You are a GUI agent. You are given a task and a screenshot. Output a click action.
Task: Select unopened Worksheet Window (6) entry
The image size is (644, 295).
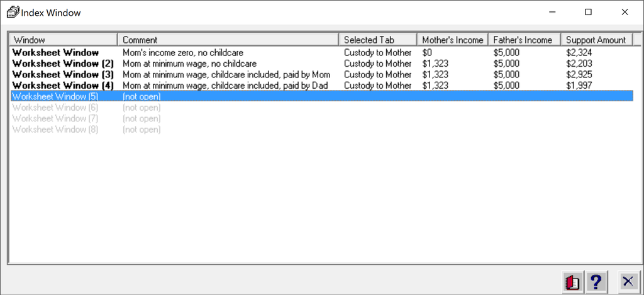tap(55, 108)
